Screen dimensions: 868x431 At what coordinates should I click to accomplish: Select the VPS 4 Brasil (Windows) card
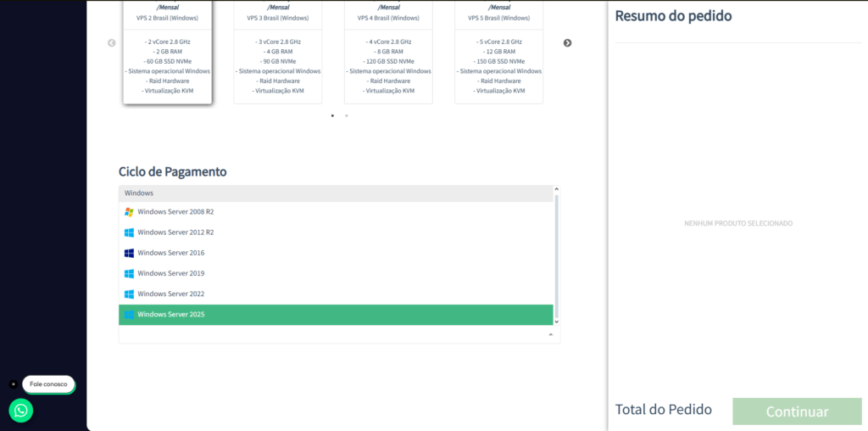point(388,52)
